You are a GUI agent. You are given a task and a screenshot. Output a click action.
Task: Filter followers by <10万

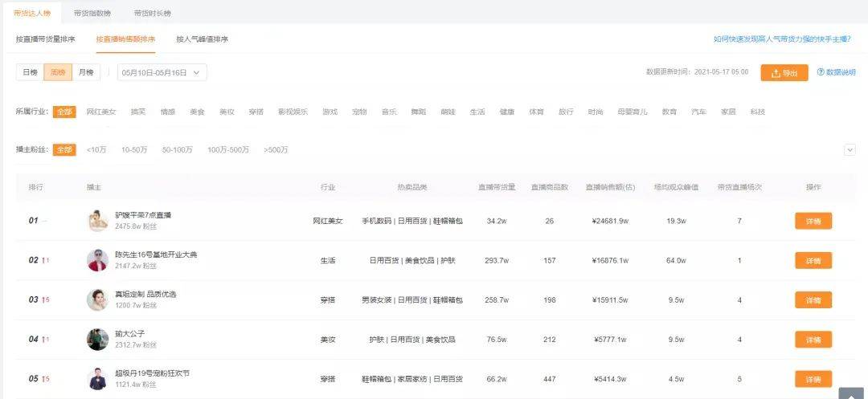(x=97, y=150)
